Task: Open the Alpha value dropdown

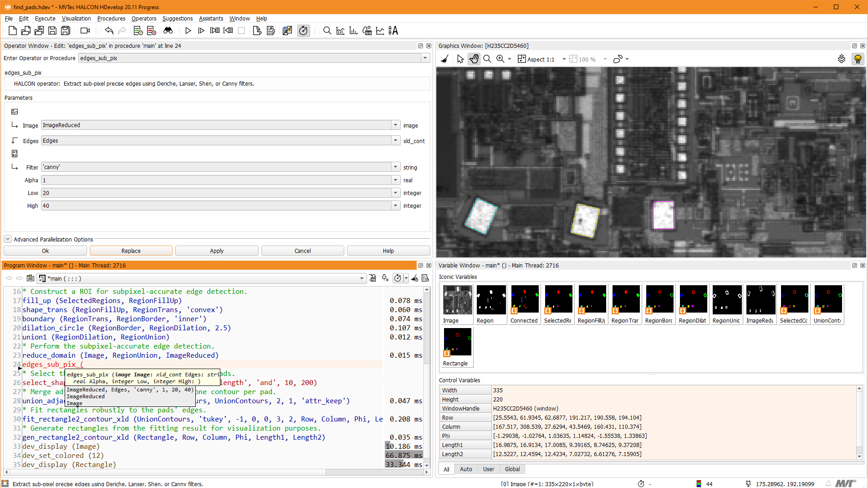Action: [x=395, y=180]
